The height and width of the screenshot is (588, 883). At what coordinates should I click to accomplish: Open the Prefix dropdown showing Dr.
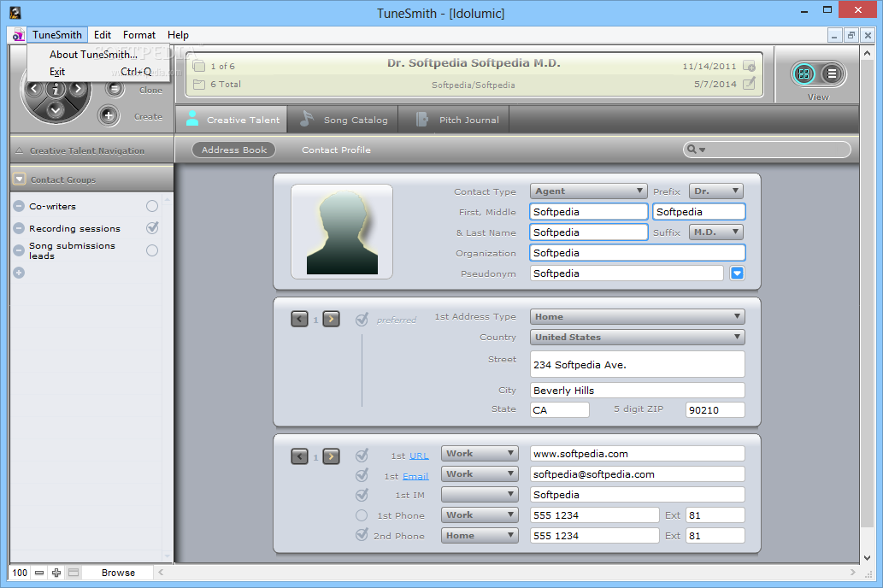tap(715, 191)
